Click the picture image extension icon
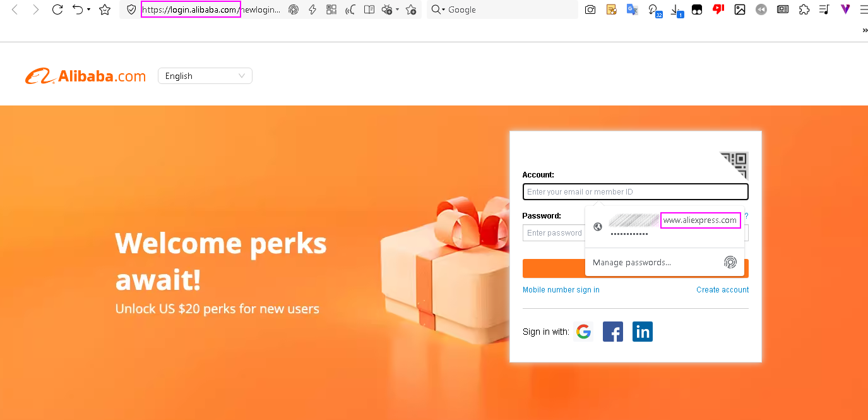The image size is (868, 420). pyautogui.click(x=740, y=9)
